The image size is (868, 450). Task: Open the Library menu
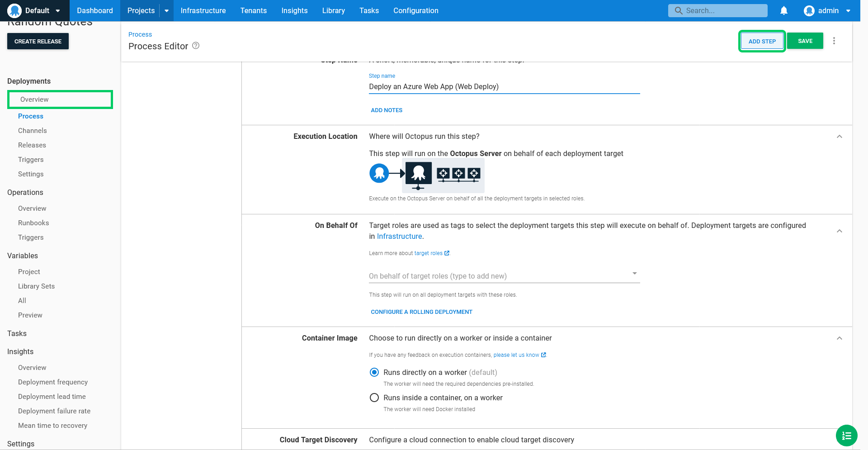334,10
